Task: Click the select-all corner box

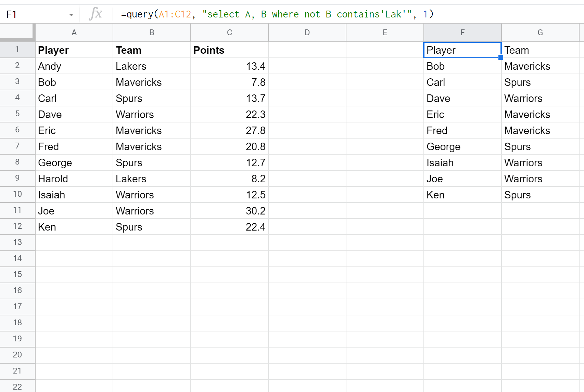Action: pyautogui.click(x=17, y=32)
